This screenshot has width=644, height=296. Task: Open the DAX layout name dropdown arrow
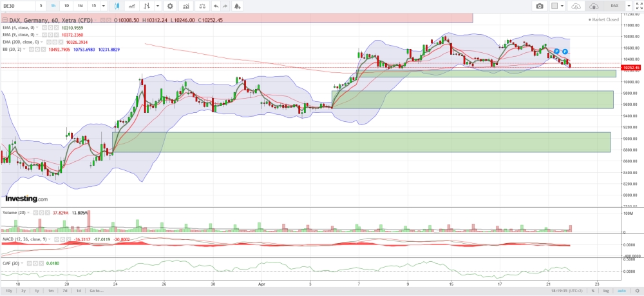[629, 6]
